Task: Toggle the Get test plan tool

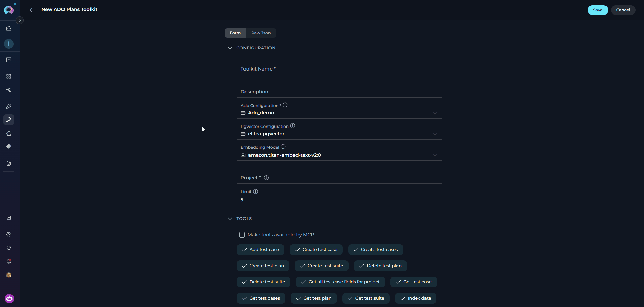Action: click(314, 298)
